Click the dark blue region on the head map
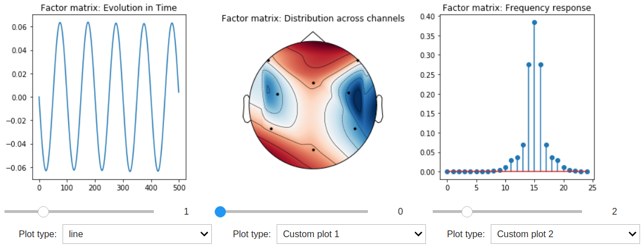 358,101
